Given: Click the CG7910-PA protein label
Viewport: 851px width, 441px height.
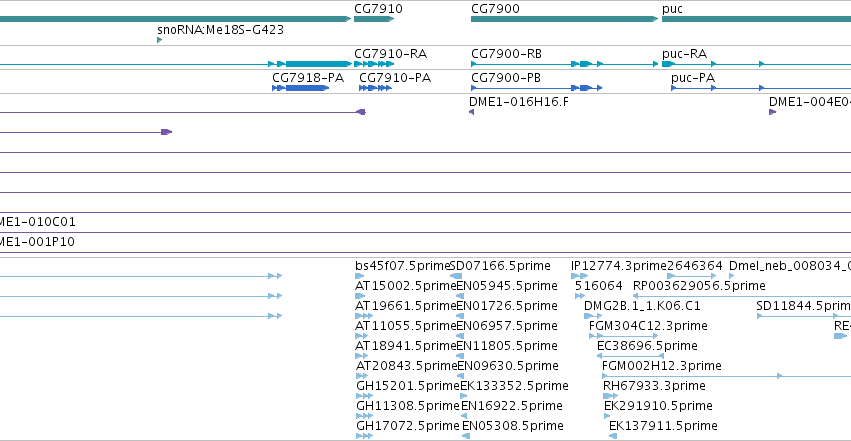Looking at the screenshot, I should tap(395, 78).
